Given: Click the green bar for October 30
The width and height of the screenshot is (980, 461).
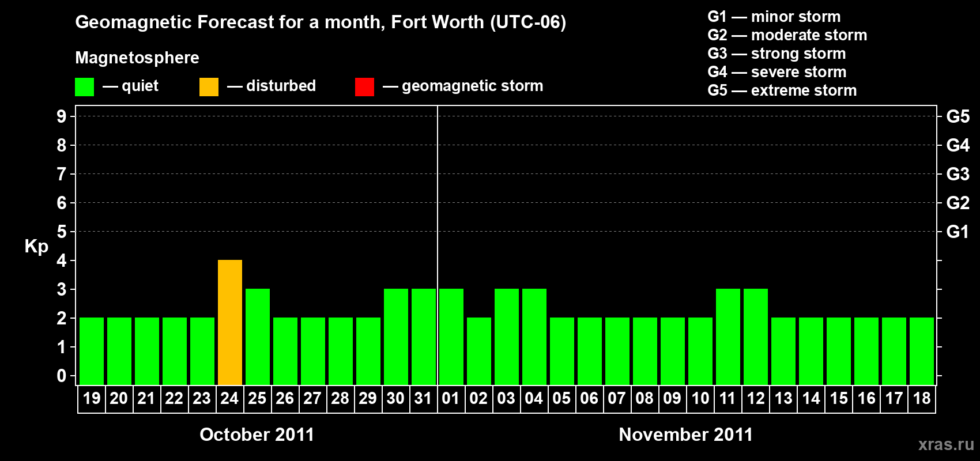Looking at the screenshot, I should [396, 337].
